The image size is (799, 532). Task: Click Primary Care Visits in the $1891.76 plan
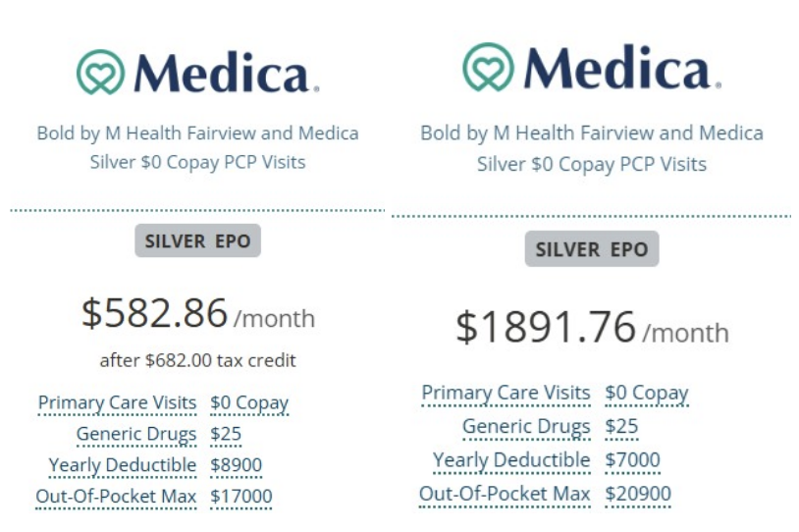point(506,393)
